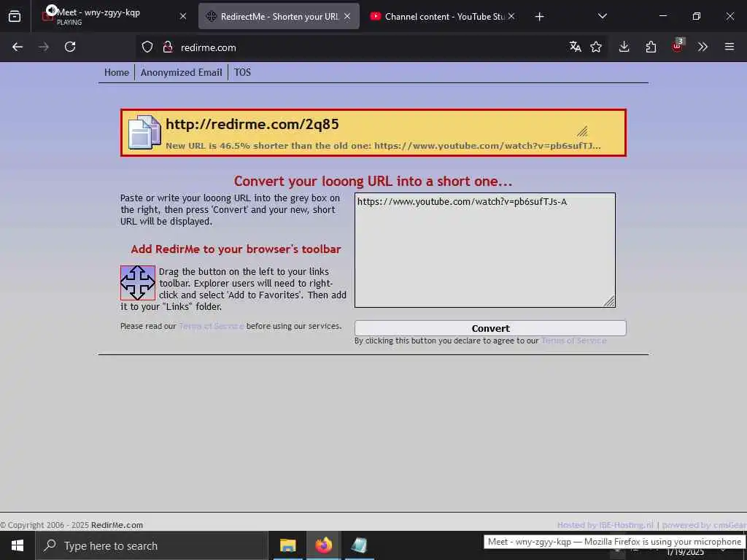
Task: Go back to the previous page
Action: (18, 47)
